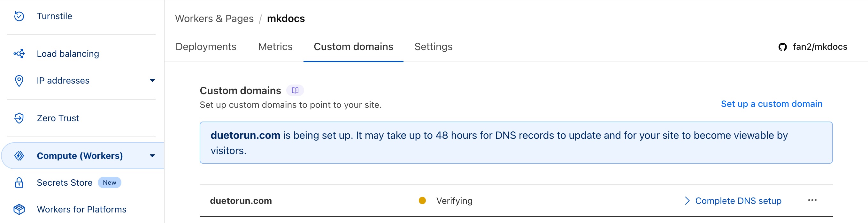This screenshot has width=868, height=223.
Task: Open the Metrics tab
Action: pos(275,47)
